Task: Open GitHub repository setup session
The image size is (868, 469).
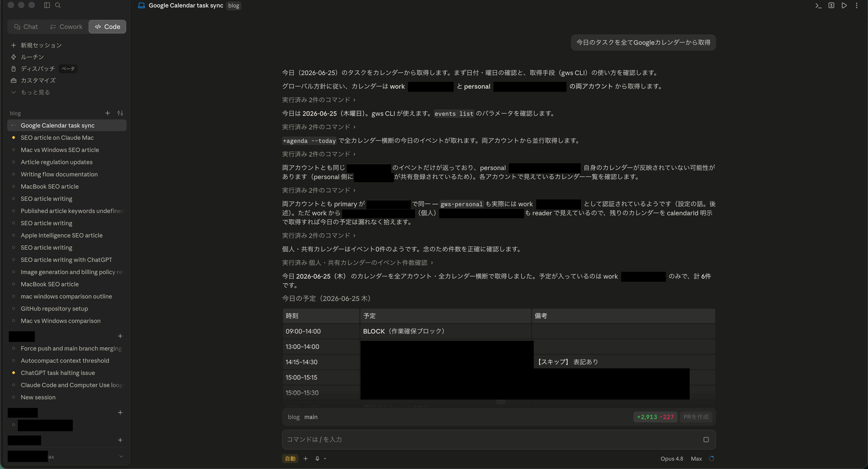Action: (x=67, y=308)
